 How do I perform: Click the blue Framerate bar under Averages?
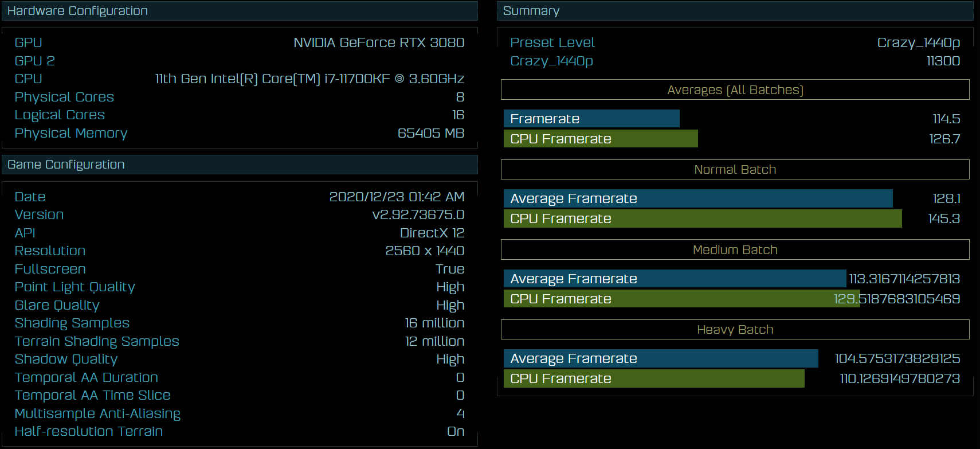point(591,119)
